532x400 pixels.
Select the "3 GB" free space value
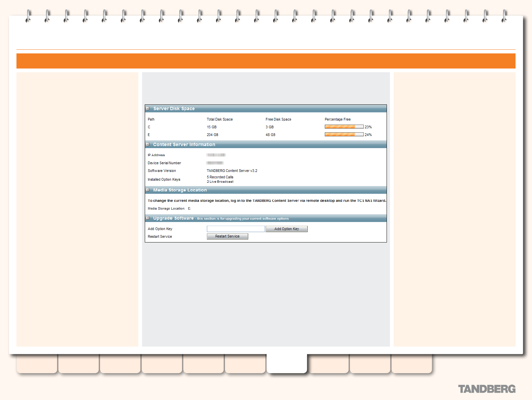(x=270, y=127)
